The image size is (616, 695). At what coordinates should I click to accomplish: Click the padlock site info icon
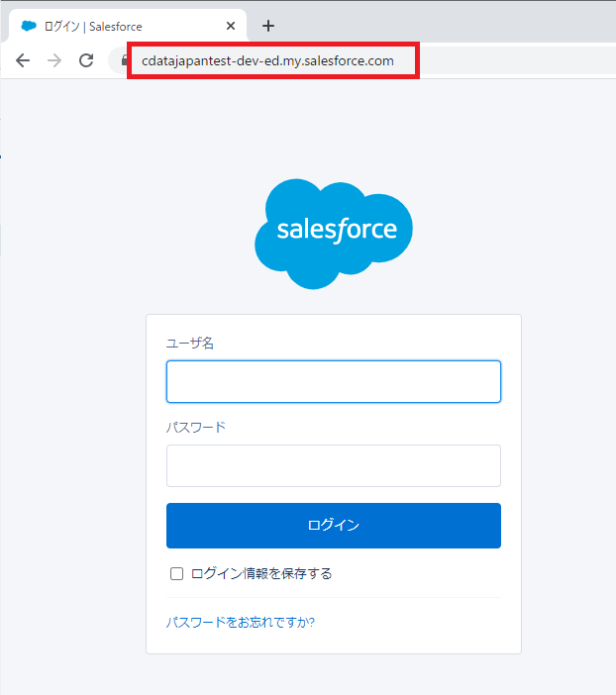point(124,60)
